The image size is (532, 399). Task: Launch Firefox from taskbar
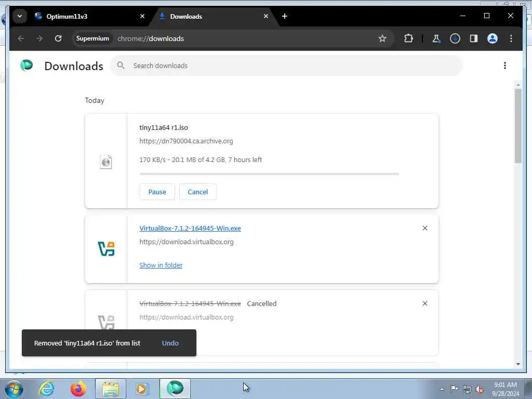coord(78,389)
